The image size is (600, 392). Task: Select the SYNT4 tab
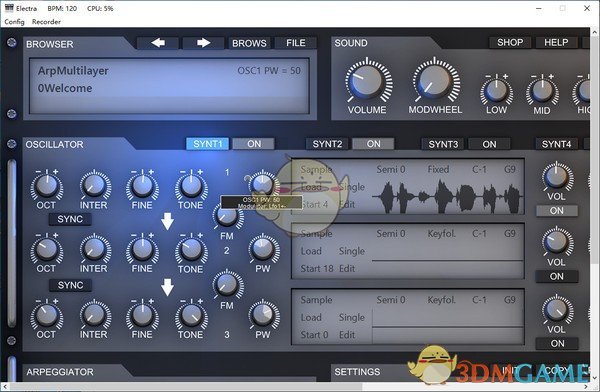(556, 144)
